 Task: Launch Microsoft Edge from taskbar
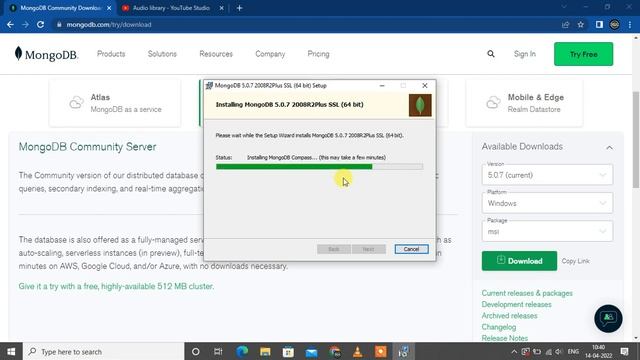pos(242,351)
